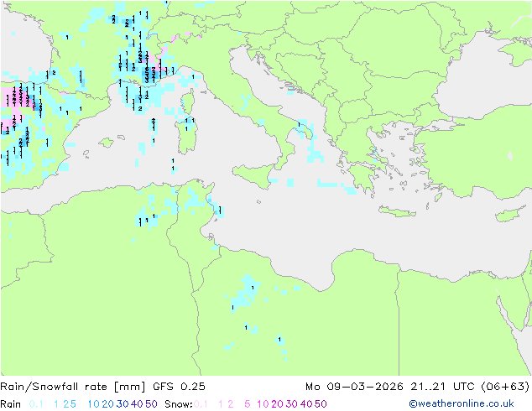Select the Snow legend value 10
This screenshot has width=532, height=411.
coord(263,404)
